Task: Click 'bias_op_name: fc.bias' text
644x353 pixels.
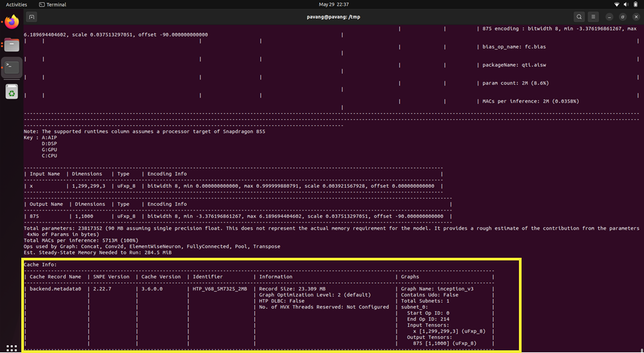Action: click(514, 47)
